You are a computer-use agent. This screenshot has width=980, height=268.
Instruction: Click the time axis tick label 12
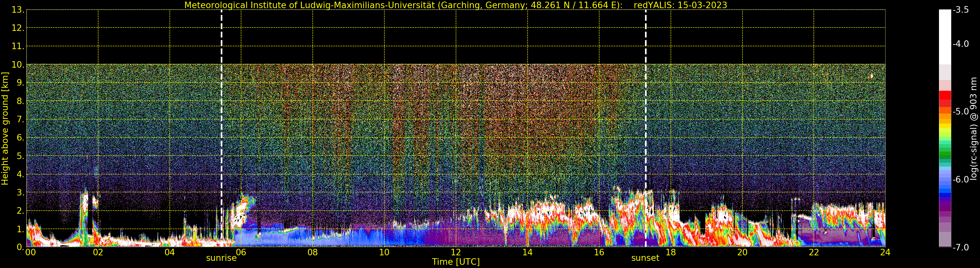(x=456, y=252)
